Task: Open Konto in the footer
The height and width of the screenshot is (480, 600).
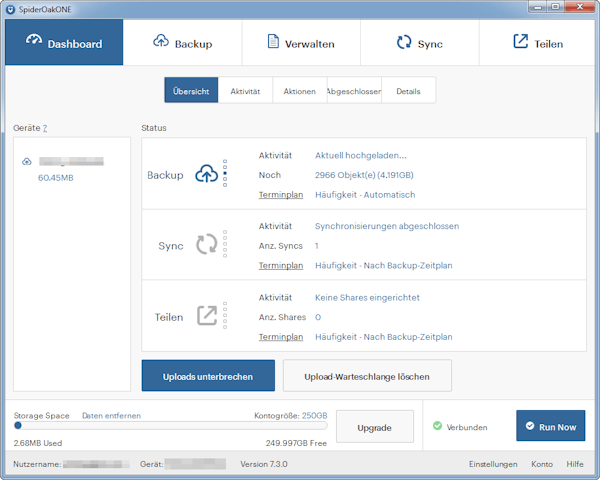Action: tap(542, 464)
